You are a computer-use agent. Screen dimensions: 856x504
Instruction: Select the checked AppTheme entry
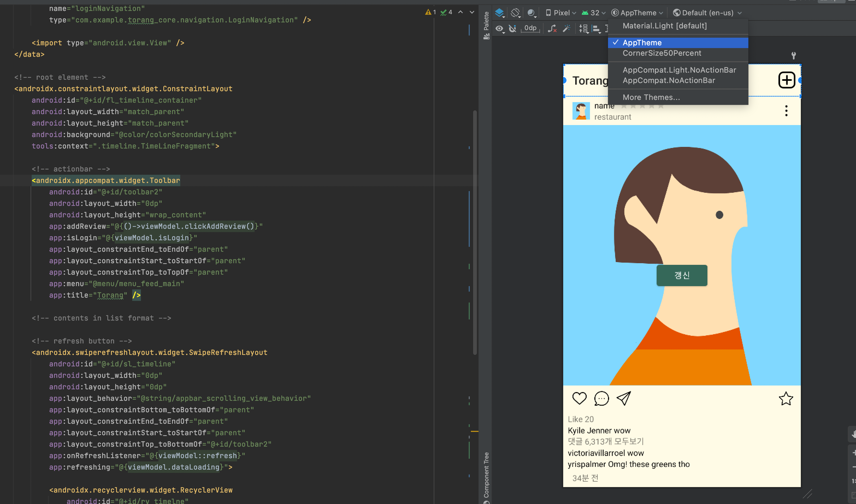tap(642, 43)
